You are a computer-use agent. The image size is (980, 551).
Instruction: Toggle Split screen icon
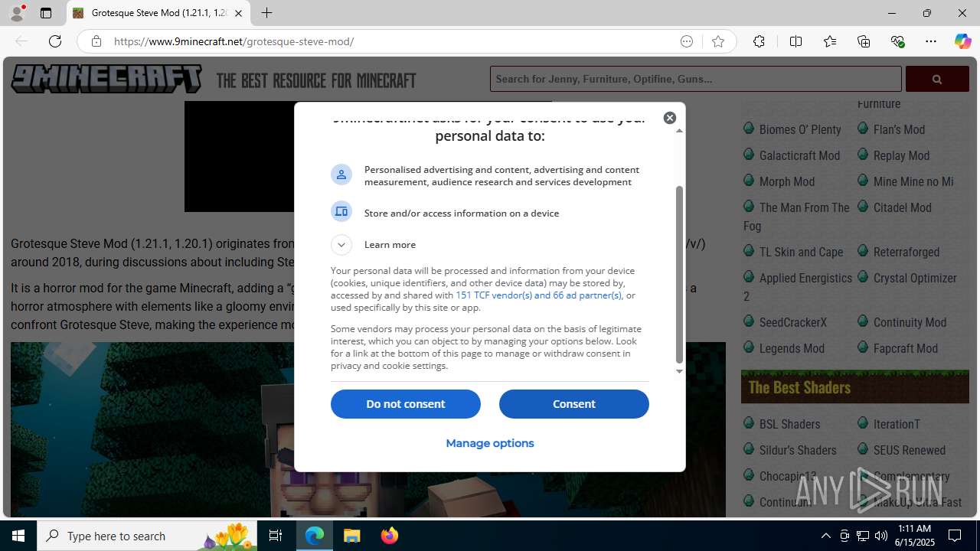(795, 41)
